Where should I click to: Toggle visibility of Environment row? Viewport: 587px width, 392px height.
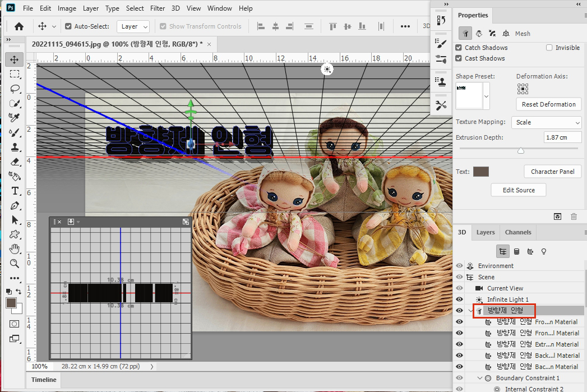click(459, 266)
